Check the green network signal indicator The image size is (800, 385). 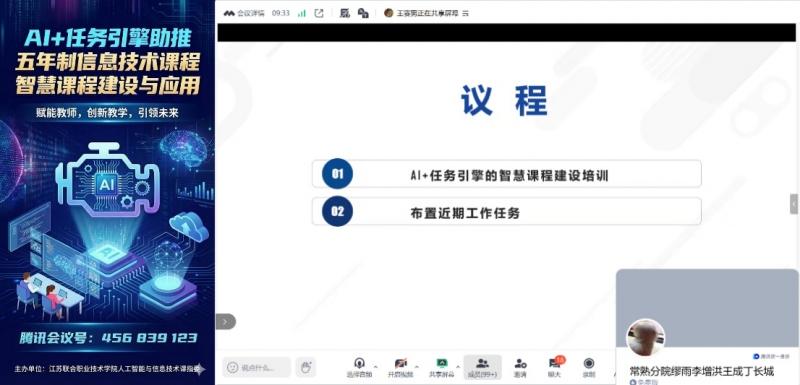pos(302,13)
